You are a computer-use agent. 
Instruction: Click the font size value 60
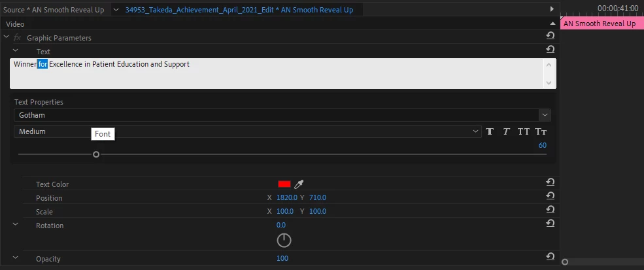point(543,145)
